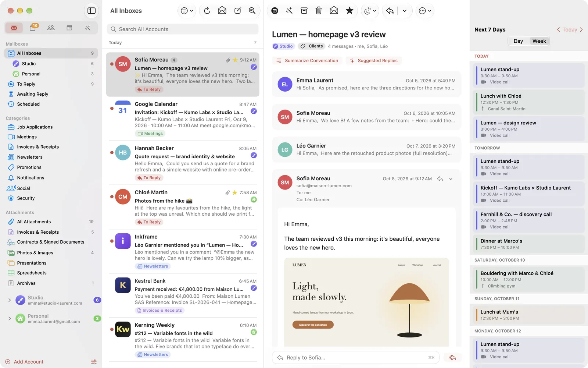The image size is (588, 368).
Task: Open the snooze moon dropdown
Action: click(x=370, y=11)
